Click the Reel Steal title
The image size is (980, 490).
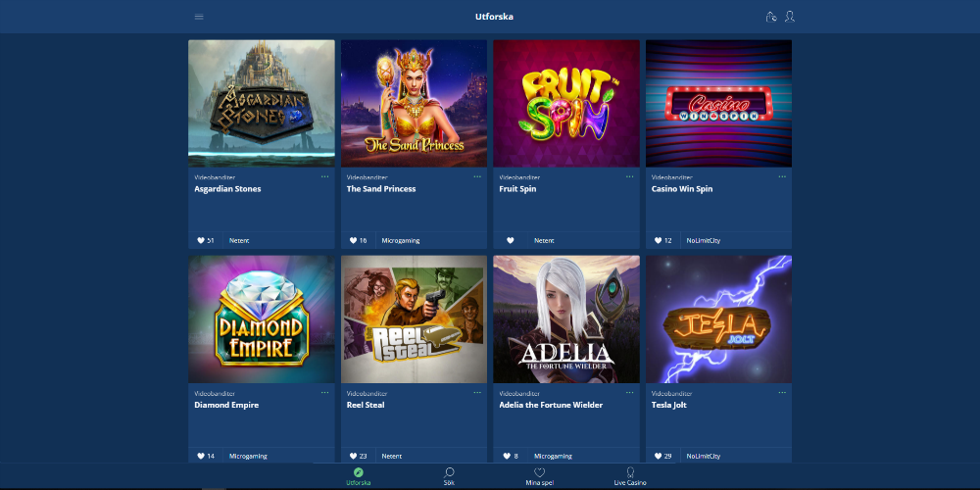[x=366, y=405]
